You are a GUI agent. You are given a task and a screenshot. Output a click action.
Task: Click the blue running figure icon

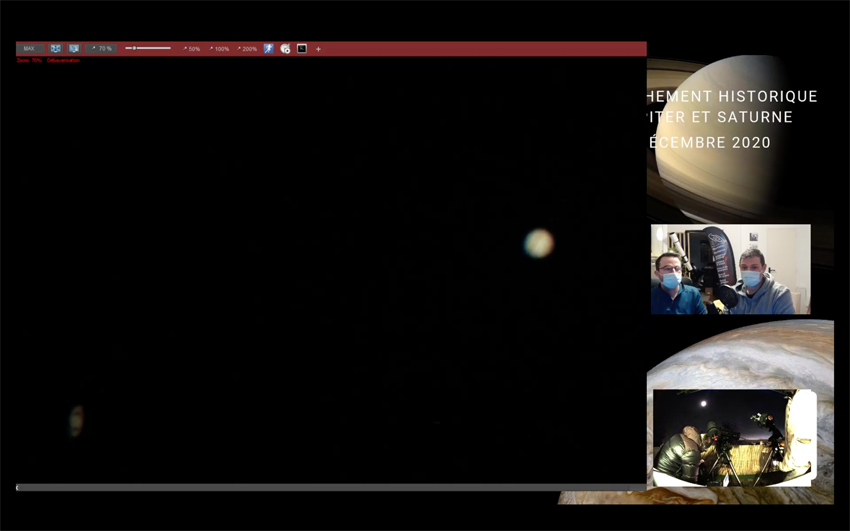pyautogui.click(x=268, y=49)
